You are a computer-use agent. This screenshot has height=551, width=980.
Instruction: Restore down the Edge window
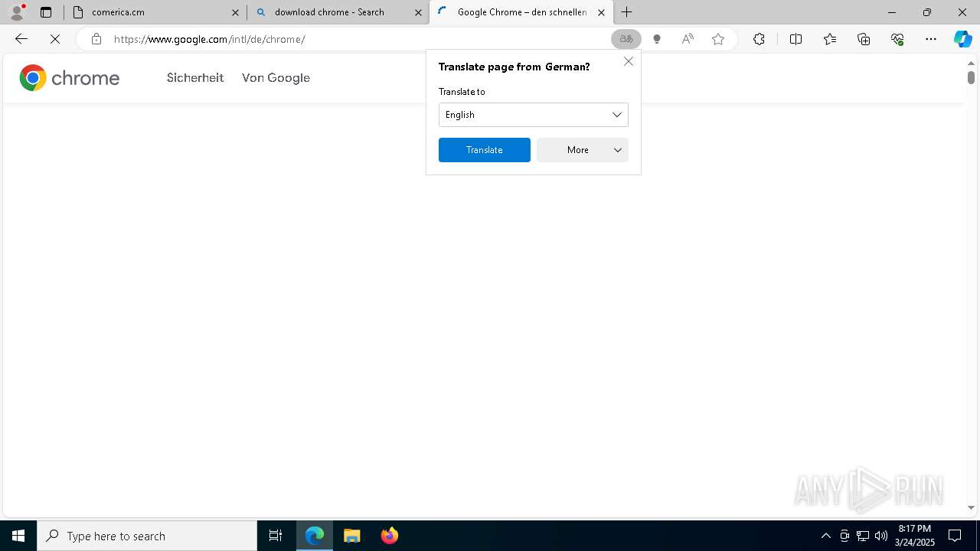(x=927, y=12)
